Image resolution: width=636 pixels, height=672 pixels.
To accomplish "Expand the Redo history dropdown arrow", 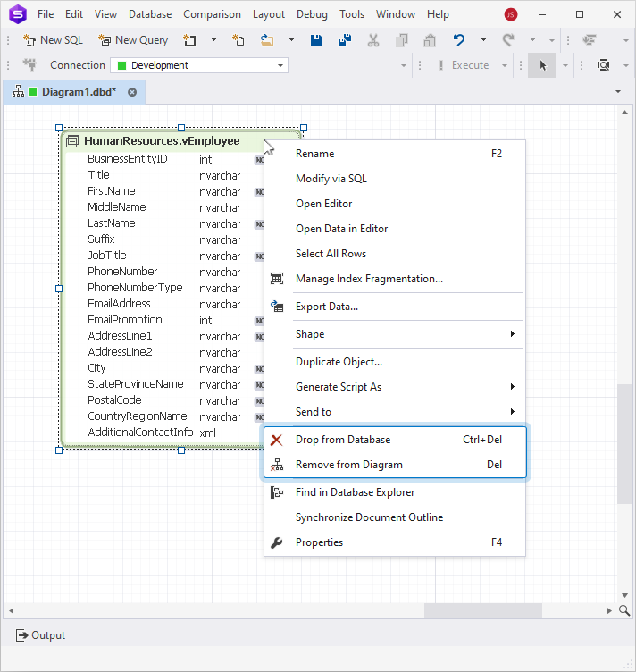I will [532, 40].
